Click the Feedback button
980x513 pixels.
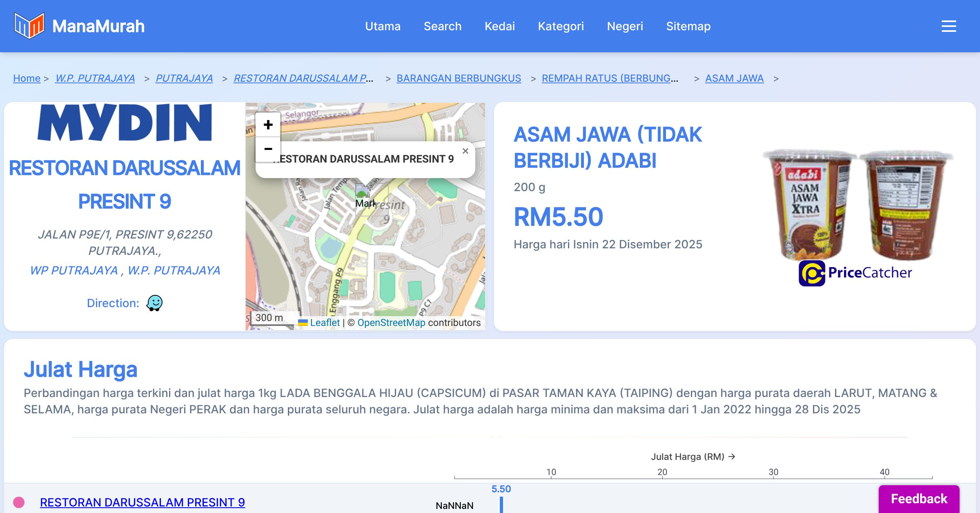tap(919, 499)
